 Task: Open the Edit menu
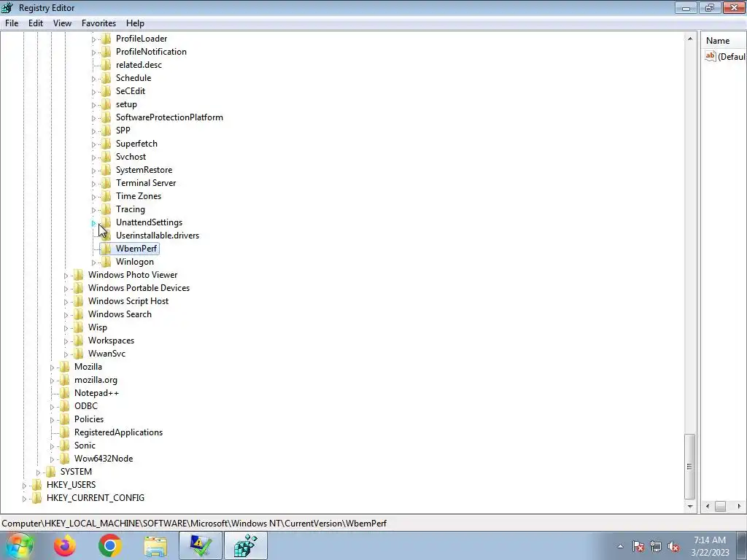point(36,23)
